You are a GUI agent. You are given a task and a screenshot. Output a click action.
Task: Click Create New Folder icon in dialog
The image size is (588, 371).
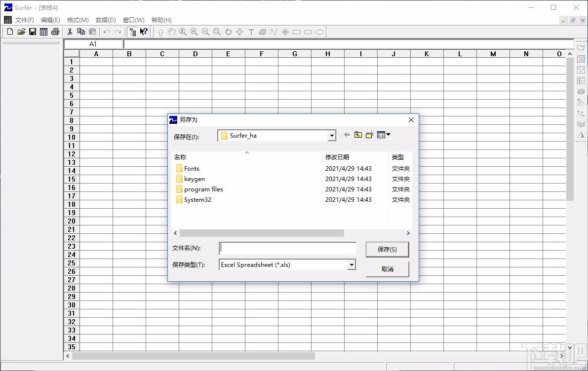click(369, 135)
